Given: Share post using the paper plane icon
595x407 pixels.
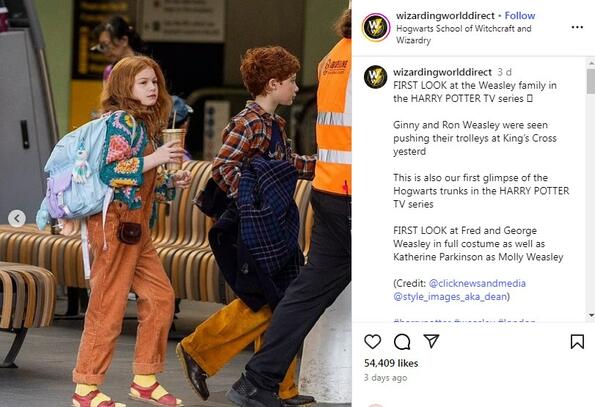Looking at the screenshot, I should coord(431,341).
